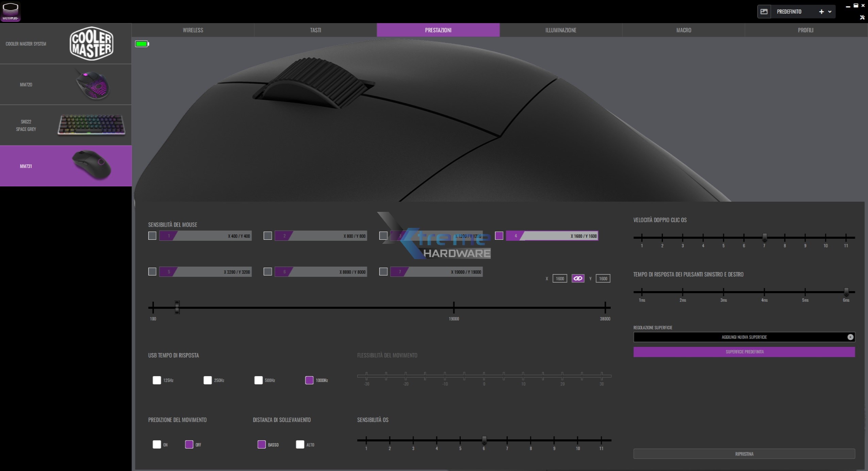The height and width of the screenshot is (471, 868).
Task: Select the SK622 Space Grey keyboard
Action: [66, 125]
